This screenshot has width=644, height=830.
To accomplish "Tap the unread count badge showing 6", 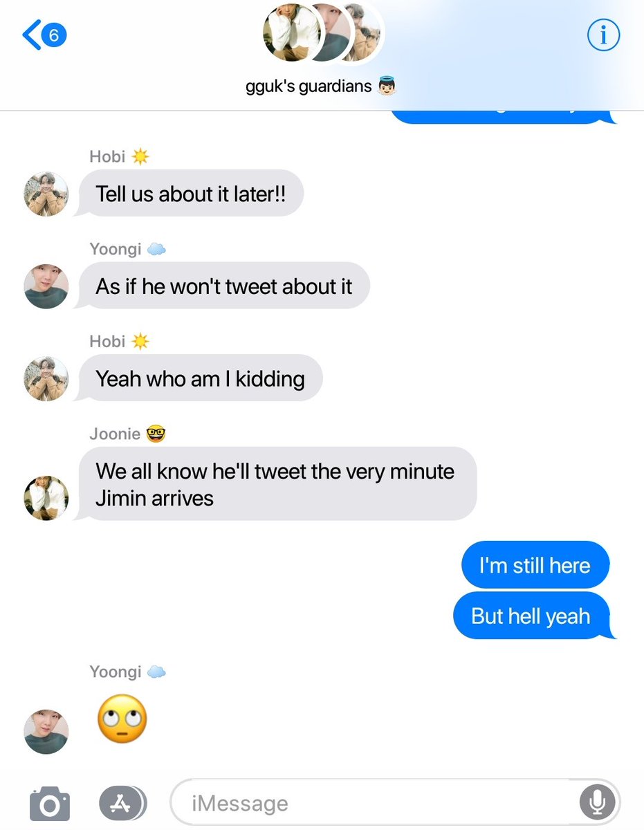I will coord(54,35).
